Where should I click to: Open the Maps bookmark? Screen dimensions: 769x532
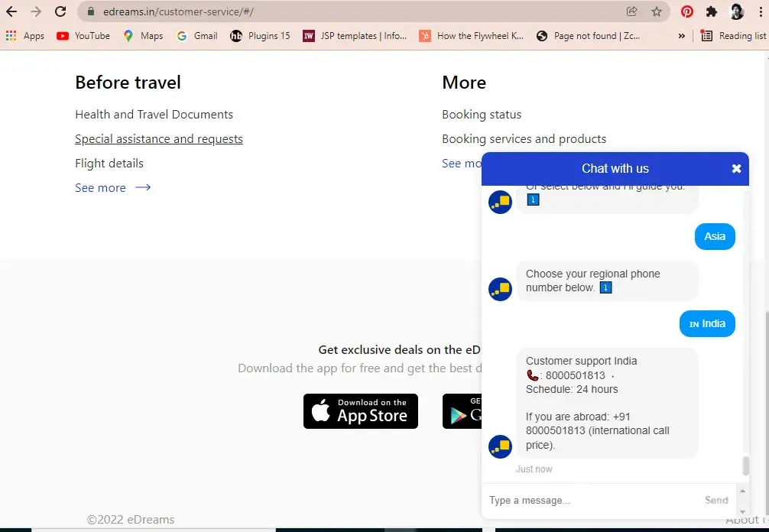tap(143, 36)
